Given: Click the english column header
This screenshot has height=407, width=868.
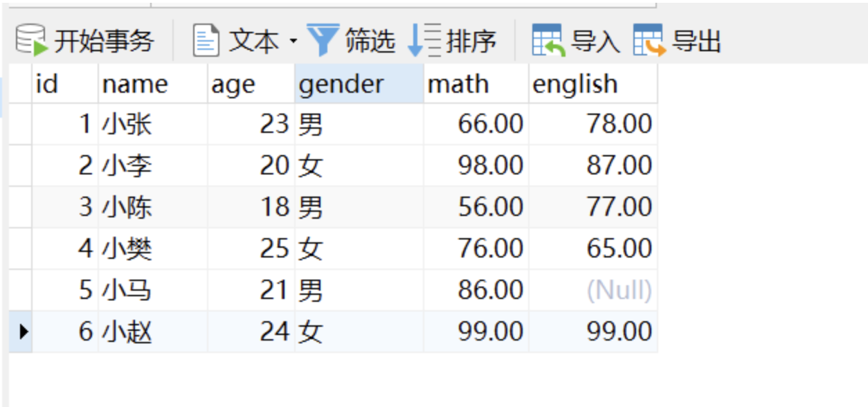Looking at the screenshot, I should pos(593,84).
